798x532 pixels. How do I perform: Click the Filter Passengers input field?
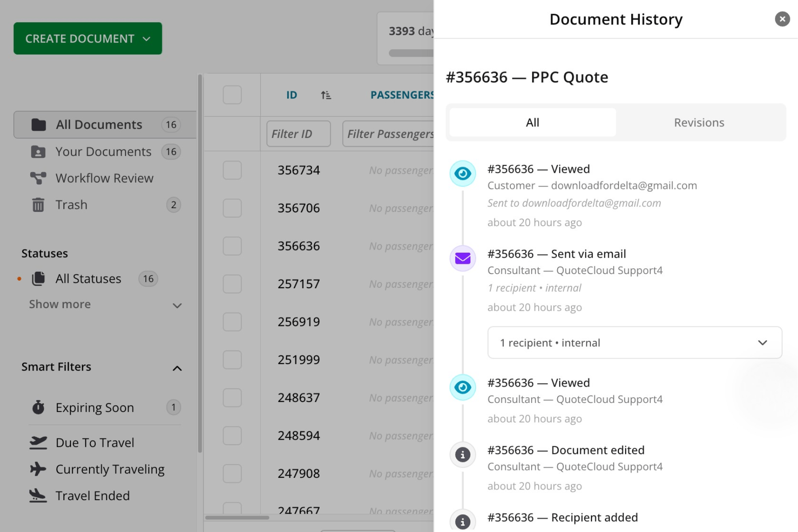coord(388,134)
